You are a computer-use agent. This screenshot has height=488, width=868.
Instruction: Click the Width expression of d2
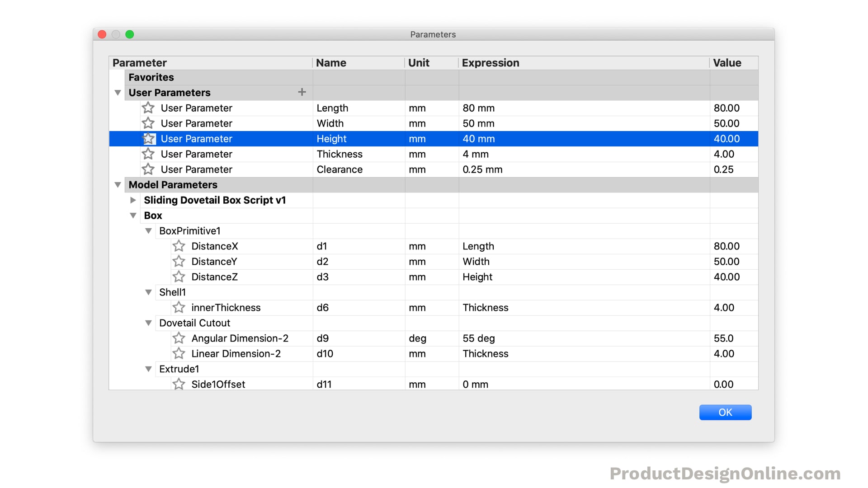tap(584, 262)
